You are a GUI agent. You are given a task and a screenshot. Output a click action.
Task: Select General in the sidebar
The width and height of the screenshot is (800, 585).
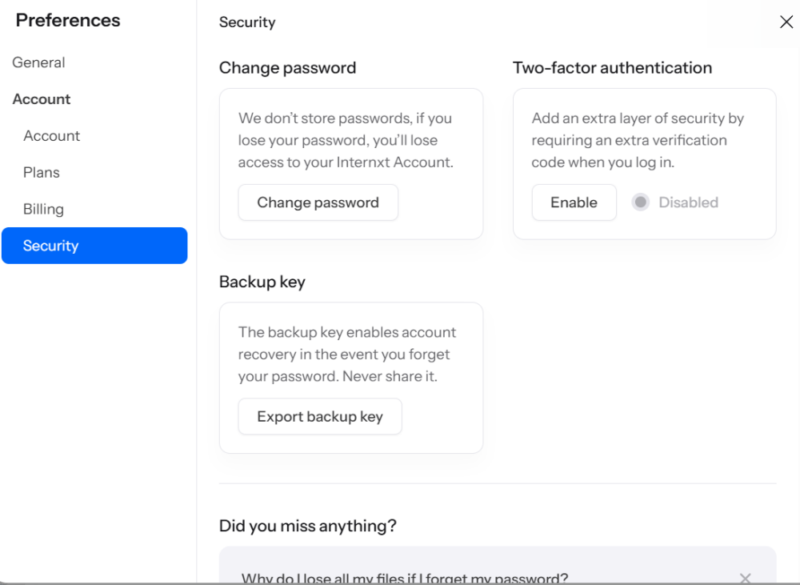[38, 62]
